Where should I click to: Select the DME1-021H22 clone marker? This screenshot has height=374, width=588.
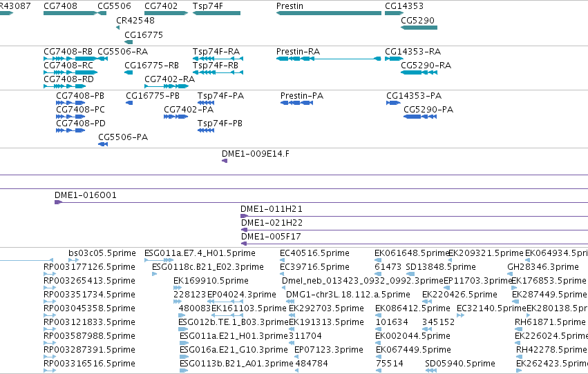coord(244,230)
